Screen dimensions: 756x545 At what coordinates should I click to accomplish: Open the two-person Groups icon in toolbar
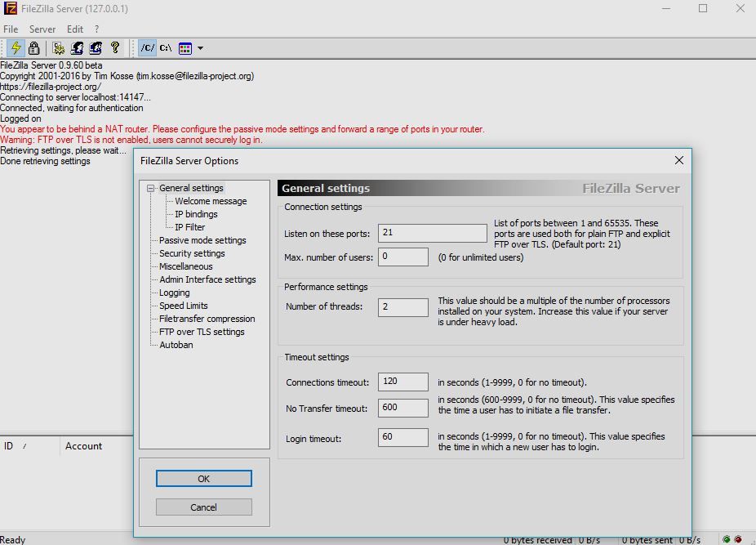[x=96, y=48]
